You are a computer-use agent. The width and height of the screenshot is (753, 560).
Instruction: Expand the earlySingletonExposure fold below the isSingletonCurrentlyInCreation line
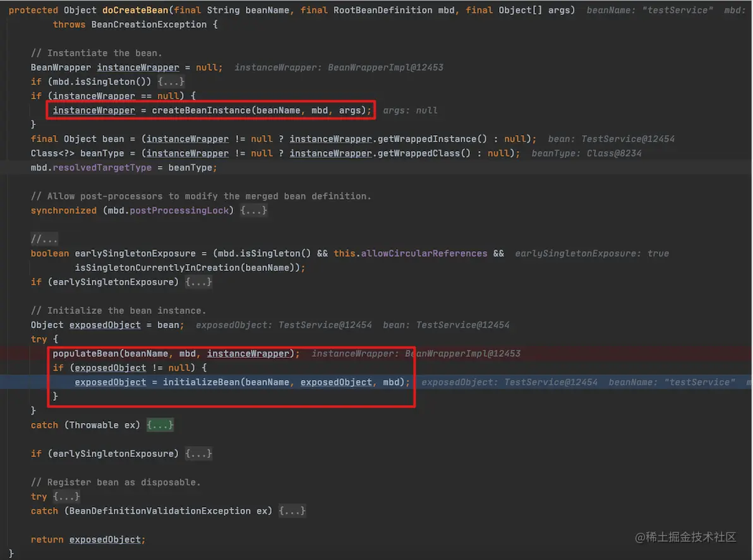point(198,282)
